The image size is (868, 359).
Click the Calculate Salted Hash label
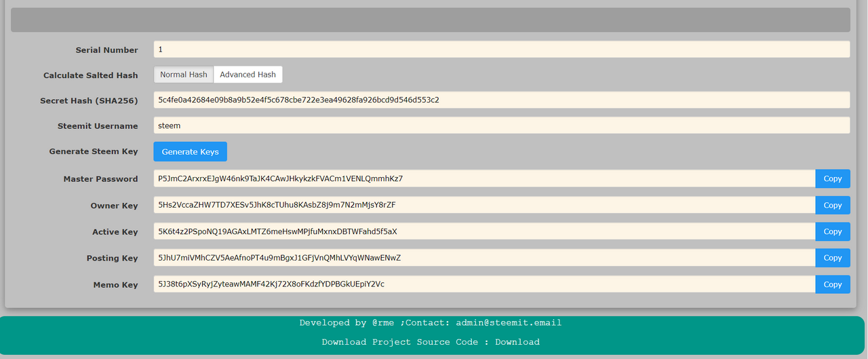(x=91, y=75)
